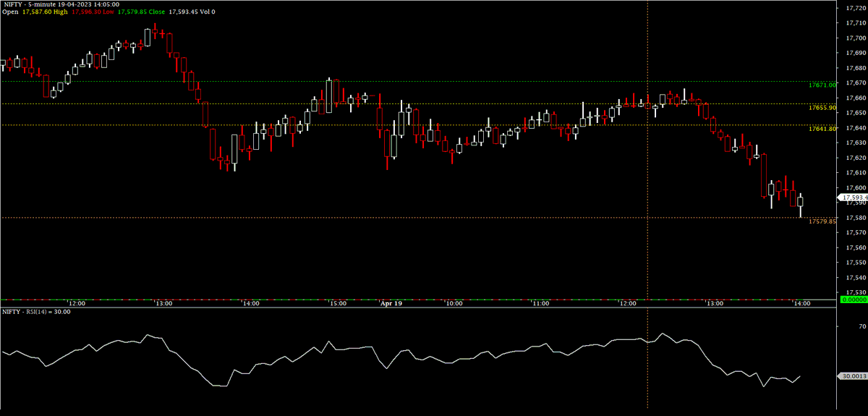Click the 14:00 label after Apr 19
Image resolution: width=868 pixels, height=416 pixels.
[801, 304]
